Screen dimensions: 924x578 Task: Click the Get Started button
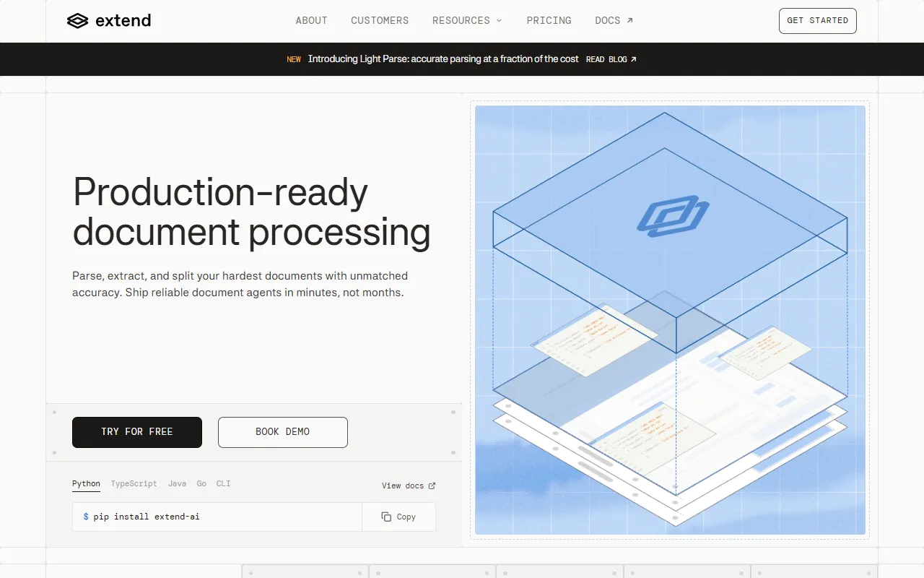(x=818, y=21)
